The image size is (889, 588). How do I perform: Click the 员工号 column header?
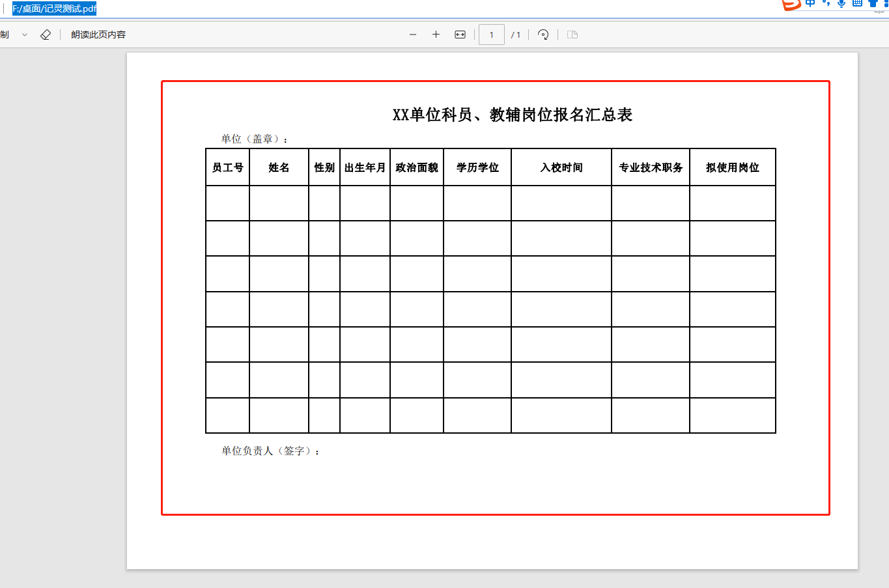click(228, 167)
